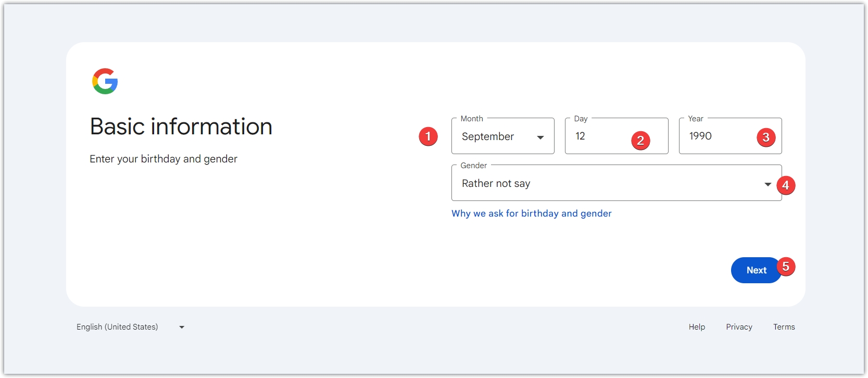Click the Basic information heading

(181, 127)
